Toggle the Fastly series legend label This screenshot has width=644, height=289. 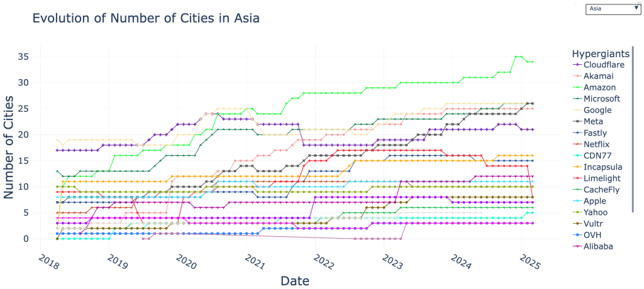(596, 133)
